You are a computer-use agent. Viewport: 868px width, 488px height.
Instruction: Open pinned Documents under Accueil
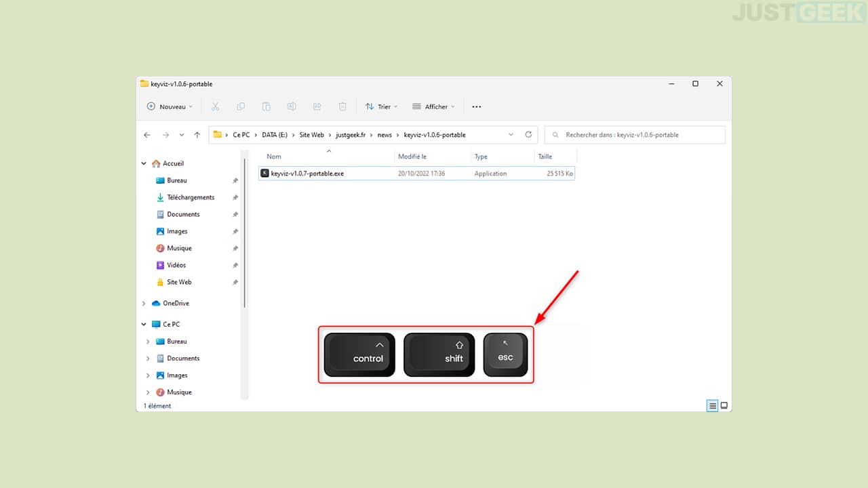183,214
